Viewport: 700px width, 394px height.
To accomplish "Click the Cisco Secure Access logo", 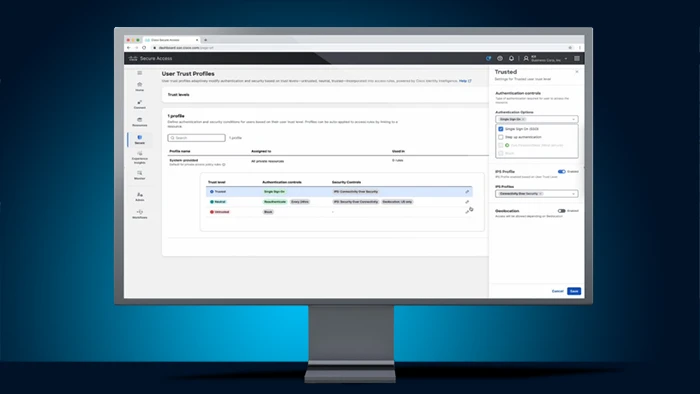I will pyautogui.click(x=150, y=58).
